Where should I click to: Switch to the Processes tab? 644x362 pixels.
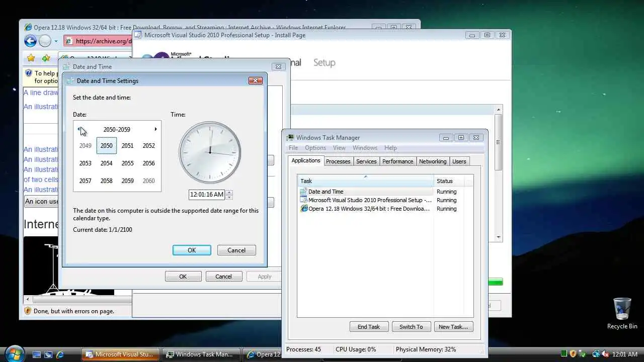338,161
